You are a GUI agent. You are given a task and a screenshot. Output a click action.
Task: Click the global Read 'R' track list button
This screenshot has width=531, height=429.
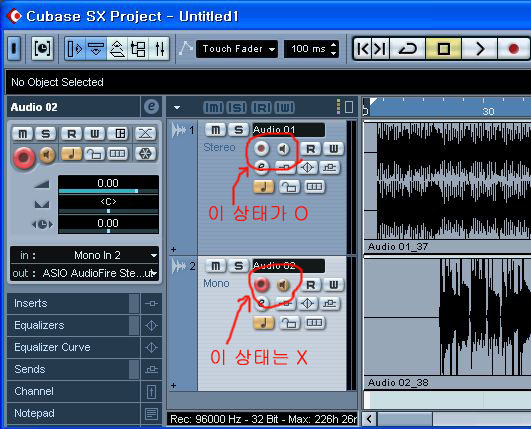pos(261,108)
